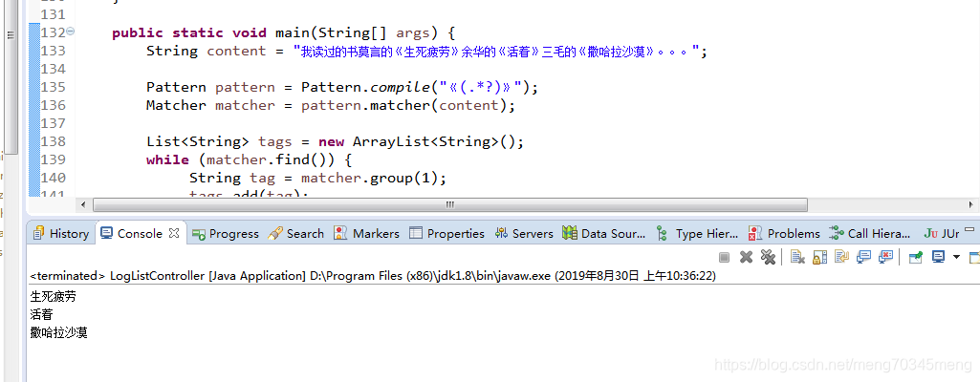This screenshot has height=382, width=980.
Task: Pin the console with the green pin icon
Action: point(916,257)
